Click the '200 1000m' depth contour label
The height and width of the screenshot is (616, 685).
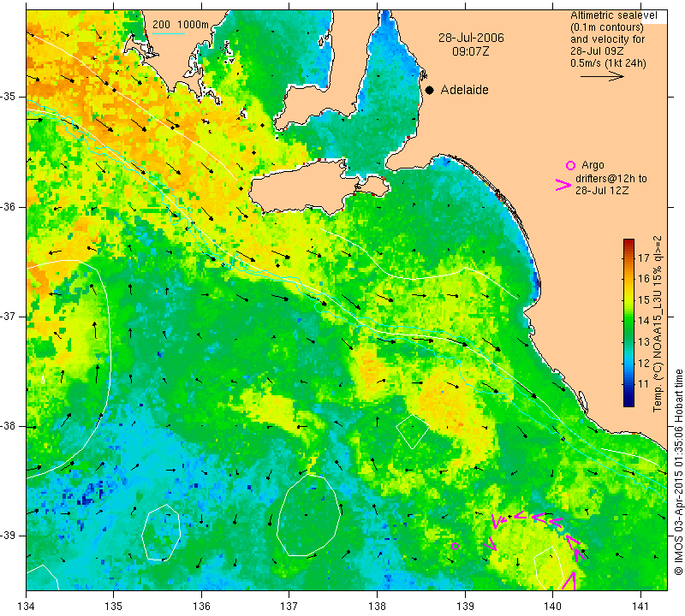click(x=181, y=25)
